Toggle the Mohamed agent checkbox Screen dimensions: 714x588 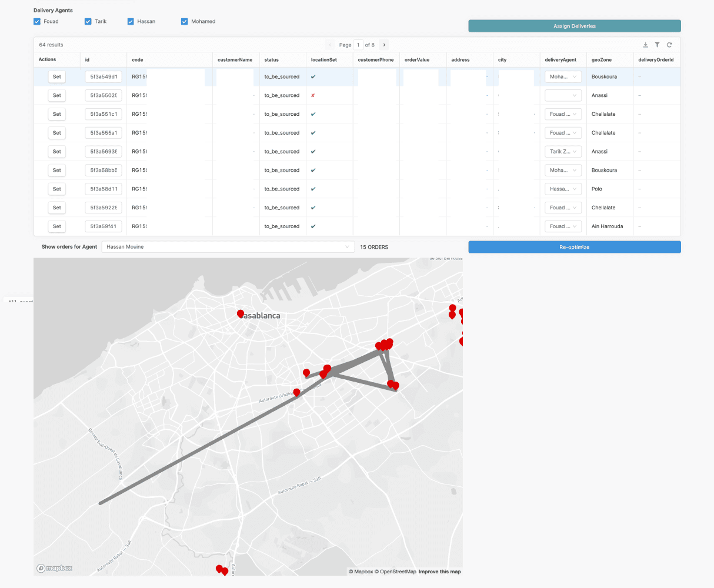(185, 22)
